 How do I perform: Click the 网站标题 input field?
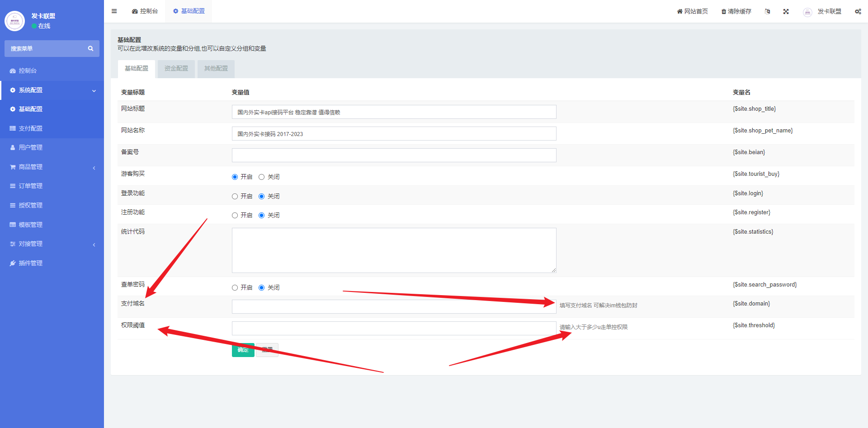point(394,112)
